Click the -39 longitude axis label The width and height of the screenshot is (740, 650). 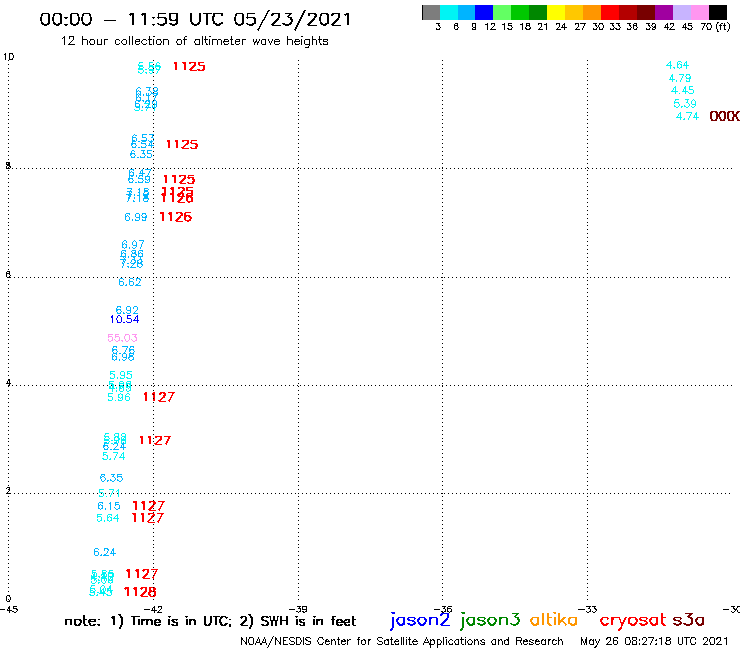pyautogui.click(x=298, y=609)
